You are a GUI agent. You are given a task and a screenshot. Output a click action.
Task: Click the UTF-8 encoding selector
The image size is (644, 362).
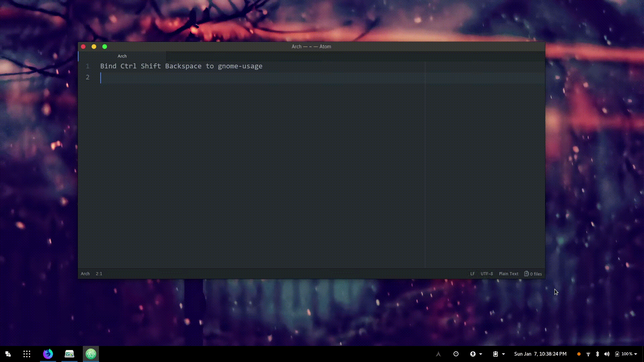(x=487, y=274)
